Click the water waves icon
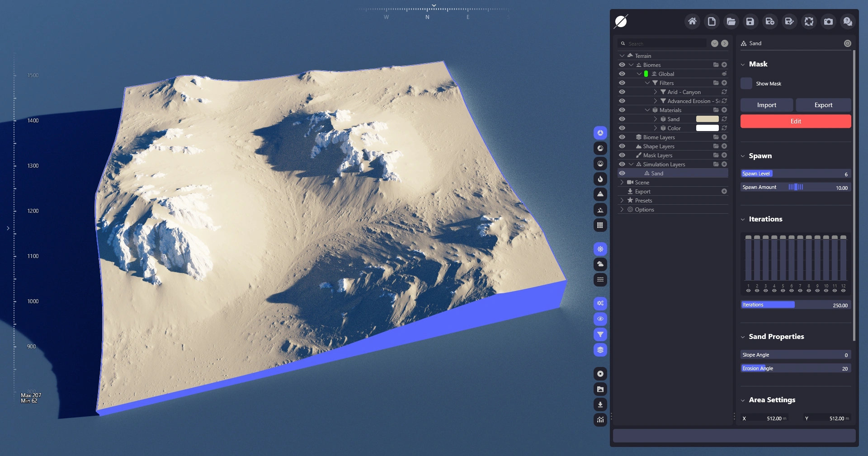This screenshot has width=868, height=456. pyautogui.click(x=600, y=280)
